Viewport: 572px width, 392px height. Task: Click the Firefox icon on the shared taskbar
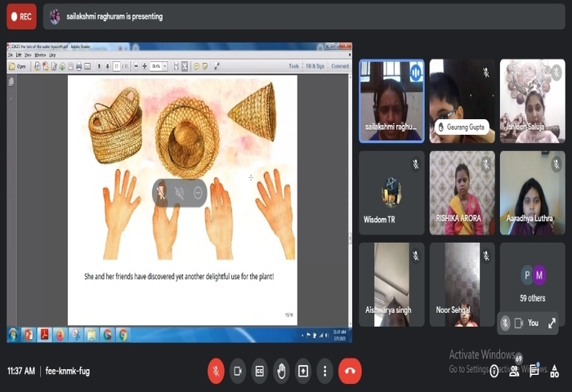[x=60, y=335]
